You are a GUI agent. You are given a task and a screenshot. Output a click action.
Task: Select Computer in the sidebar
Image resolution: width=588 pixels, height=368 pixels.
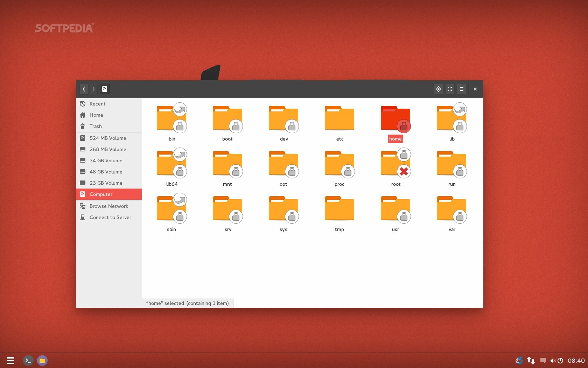tap(109, 194)
